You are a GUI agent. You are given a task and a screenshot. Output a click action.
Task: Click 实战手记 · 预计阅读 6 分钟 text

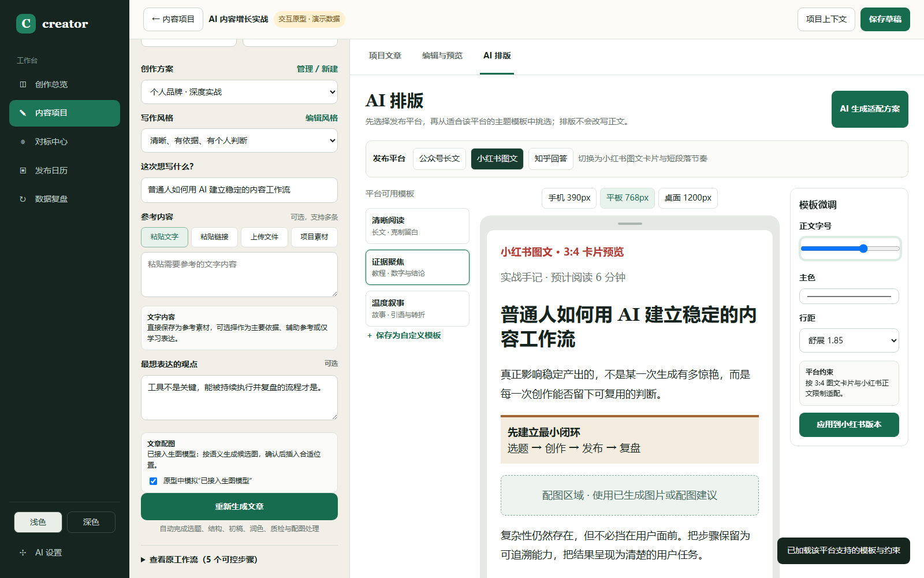tap(563, 277)
